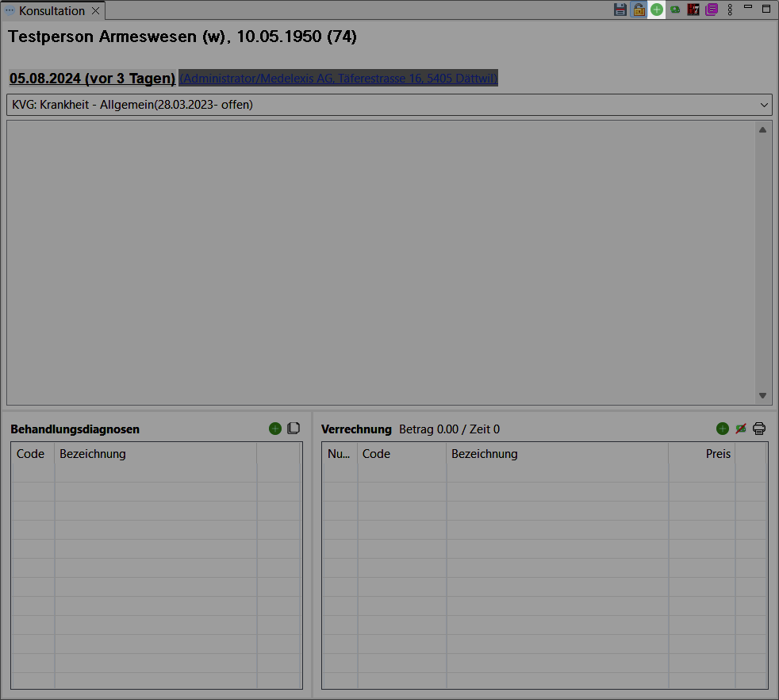This screenshot has width=779, height=700.
Task: Create new consultation with green plus
Action: pyautogui.click(x=657, y=10)
